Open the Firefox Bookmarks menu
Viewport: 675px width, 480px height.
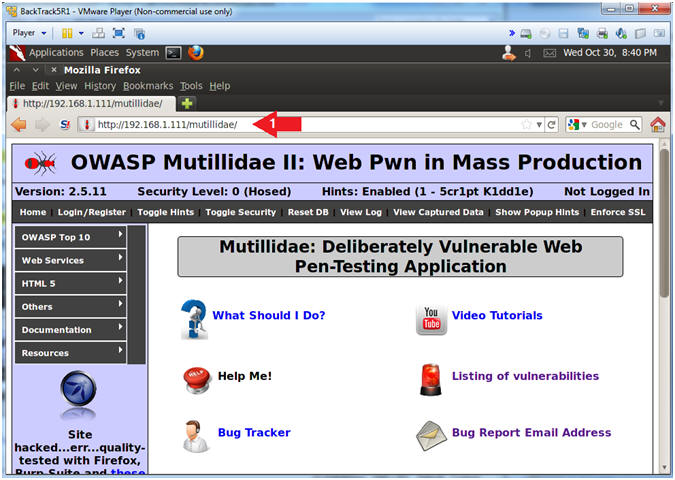148,86
